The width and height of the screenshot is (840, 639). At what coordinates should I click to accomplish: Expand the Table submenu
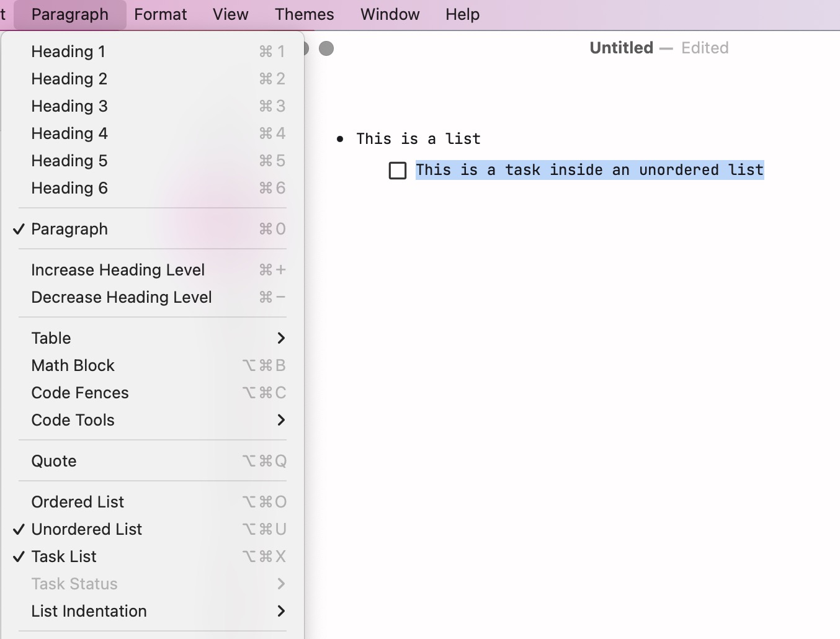[51, 337]
